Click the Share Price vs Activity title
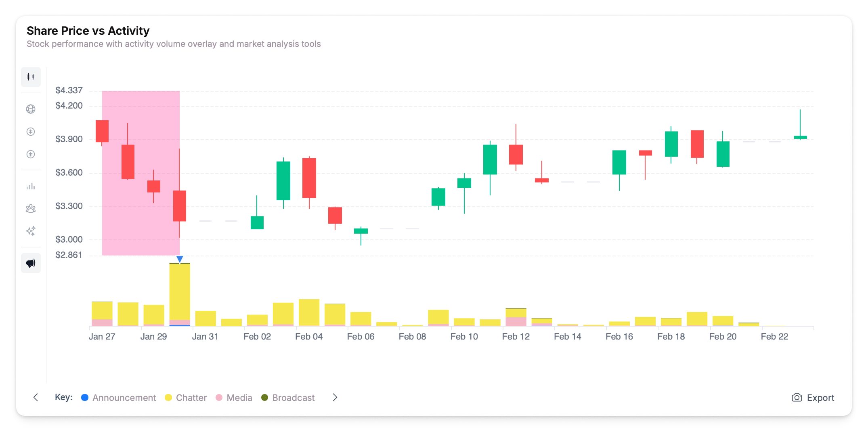The height and width of the screenshot is (432, 868). click(88, 30)
